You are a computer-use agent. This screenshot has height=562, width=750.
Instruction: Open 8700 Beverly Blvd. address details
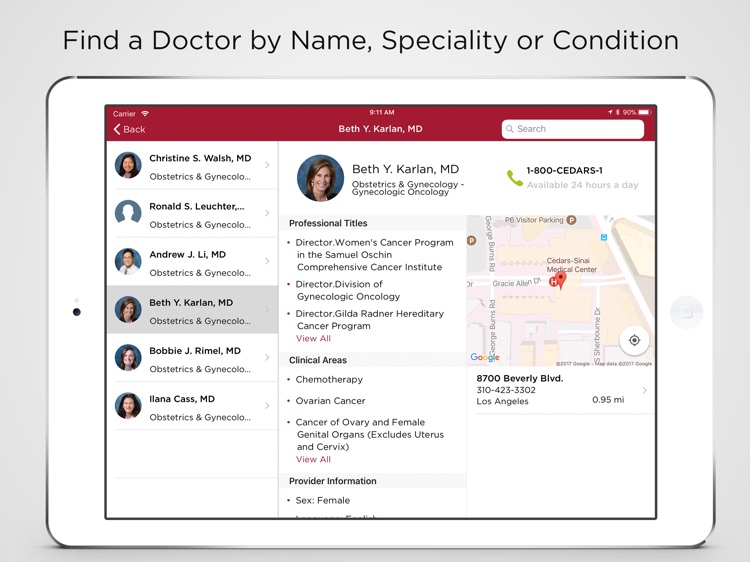(561, 390)
